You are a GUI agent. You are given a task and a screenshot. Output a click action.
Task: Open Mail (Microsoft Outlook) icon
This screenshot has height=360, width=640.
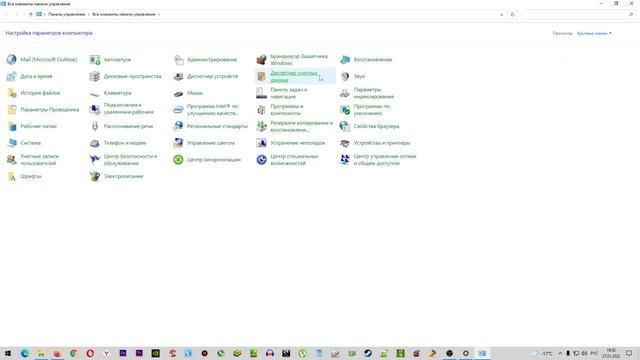[11, 60]
